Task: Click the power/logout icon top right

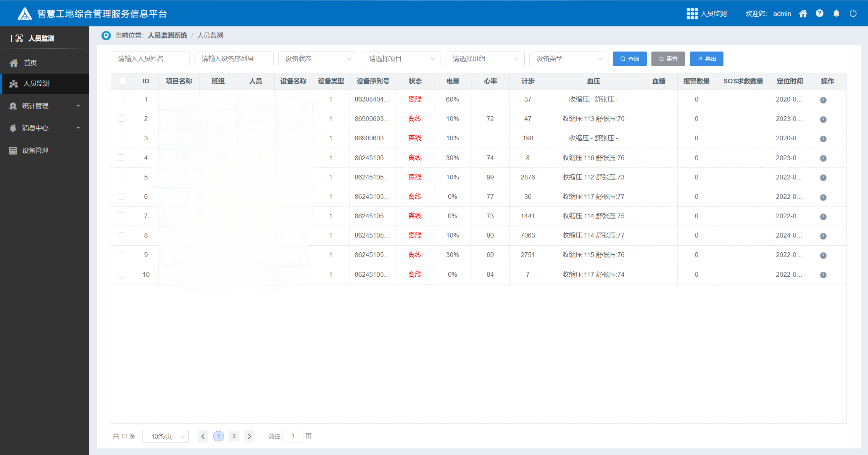Action: pos(853,13)
